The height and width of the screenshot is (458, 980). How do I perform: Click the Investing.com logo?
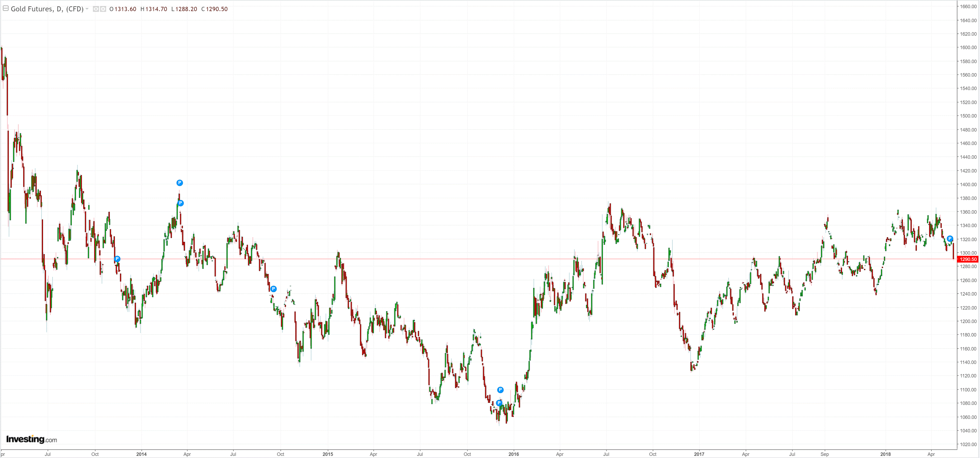tap(31, 439)
